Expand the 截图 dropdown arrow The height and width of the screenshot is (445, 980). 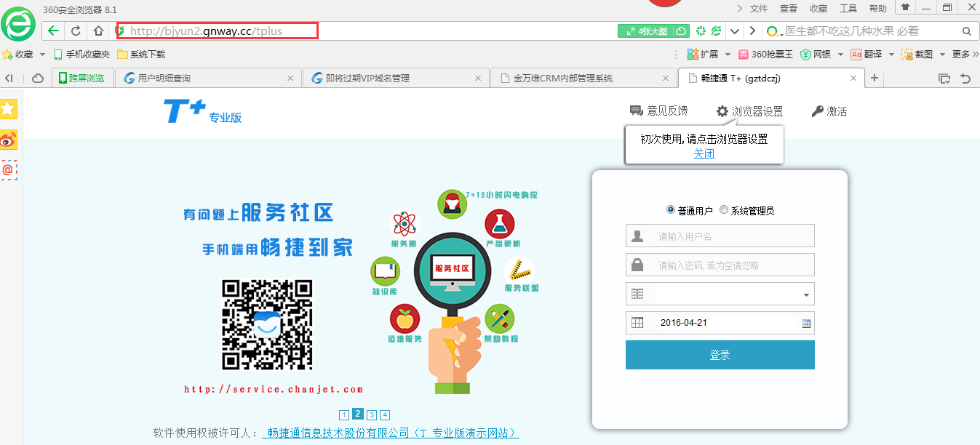[942, 55]
